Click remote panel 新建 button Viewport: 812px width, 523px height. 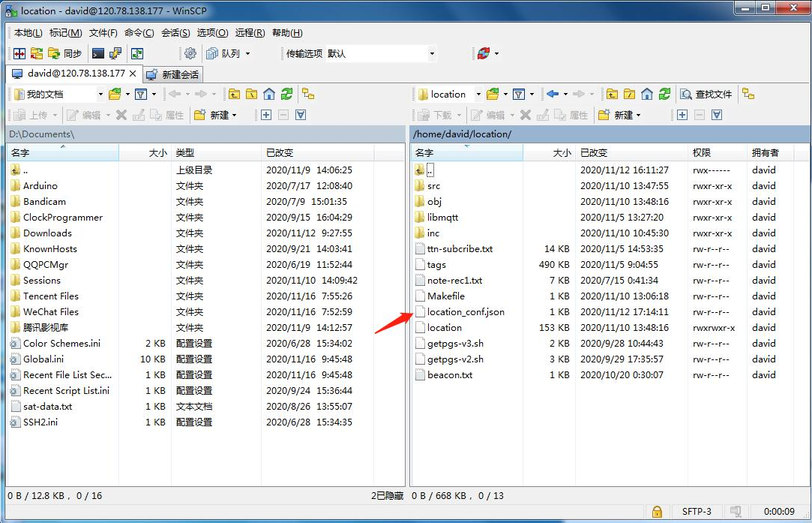pyautogui.click(x=616, y=115)
